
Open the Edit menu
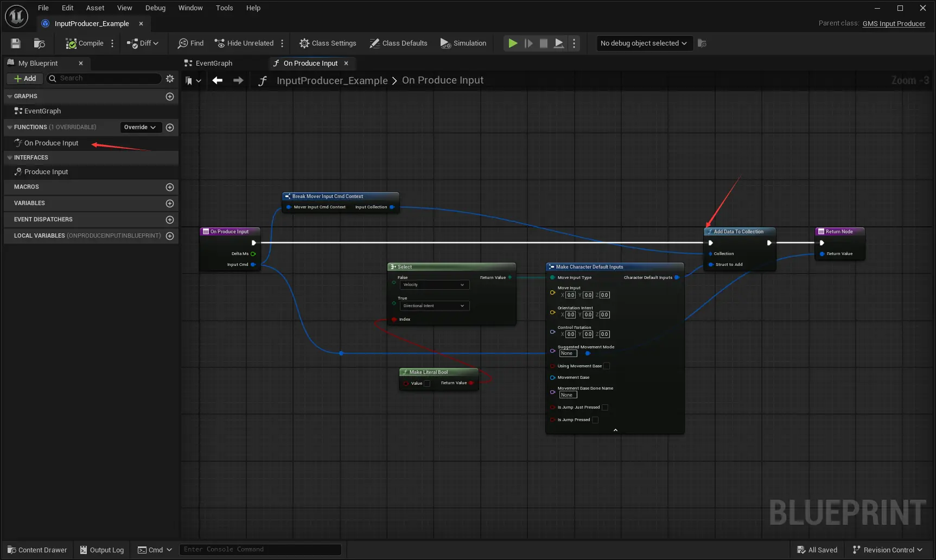pos(67,8)
